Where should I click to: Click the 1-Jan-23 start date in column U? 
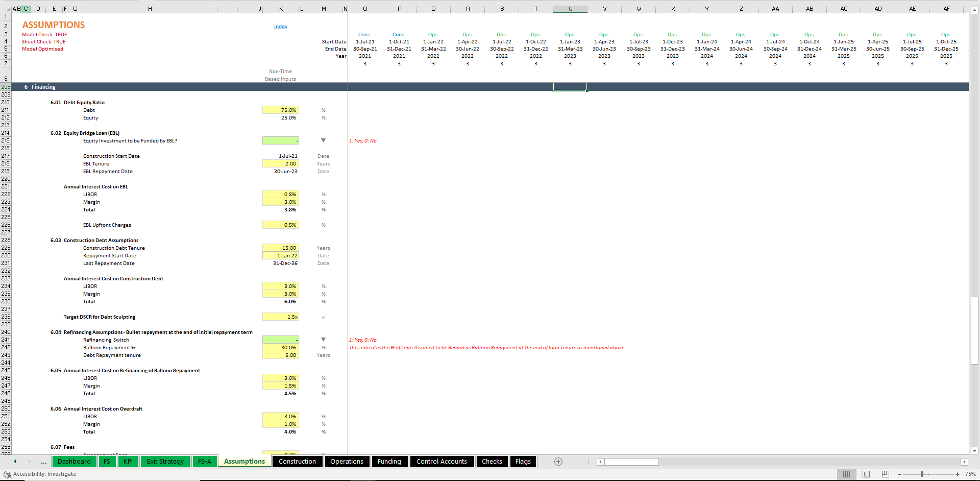(570, 42)
